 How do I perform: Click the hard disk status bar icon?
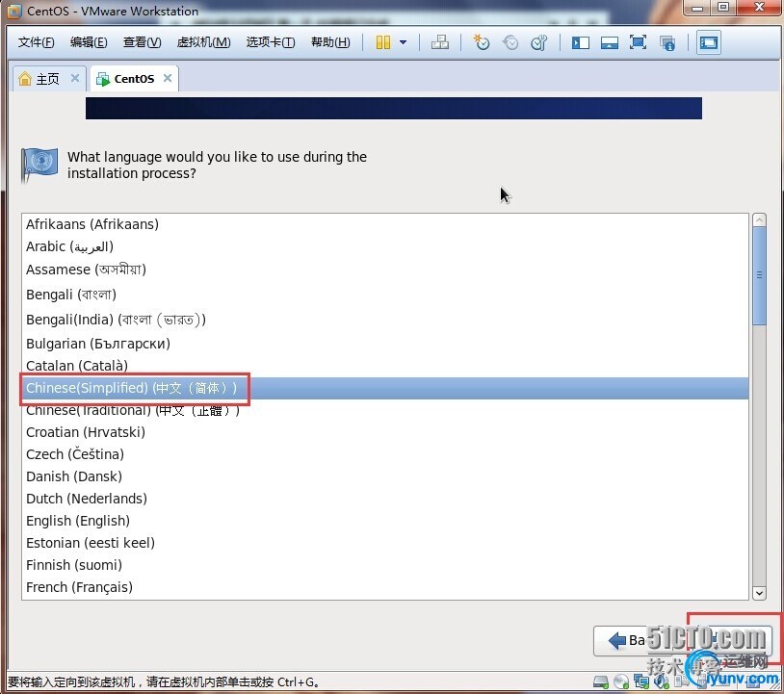[x=600, y=681]
